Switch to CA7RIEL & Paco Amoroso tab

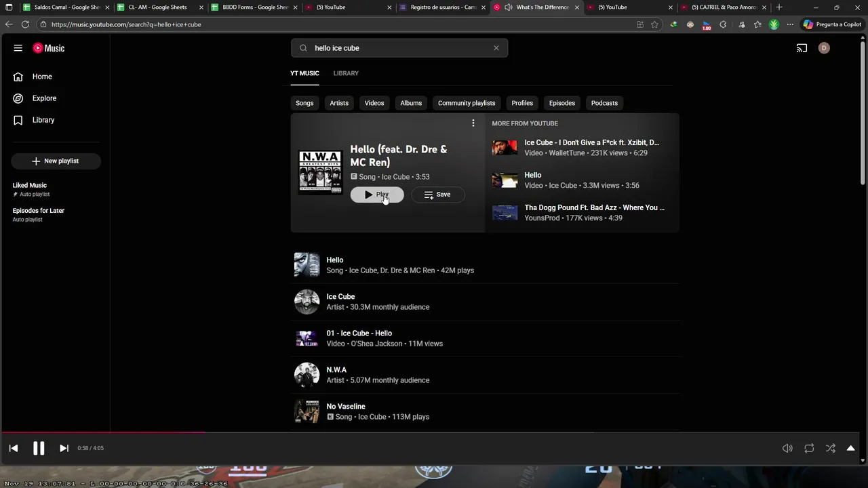723,7
